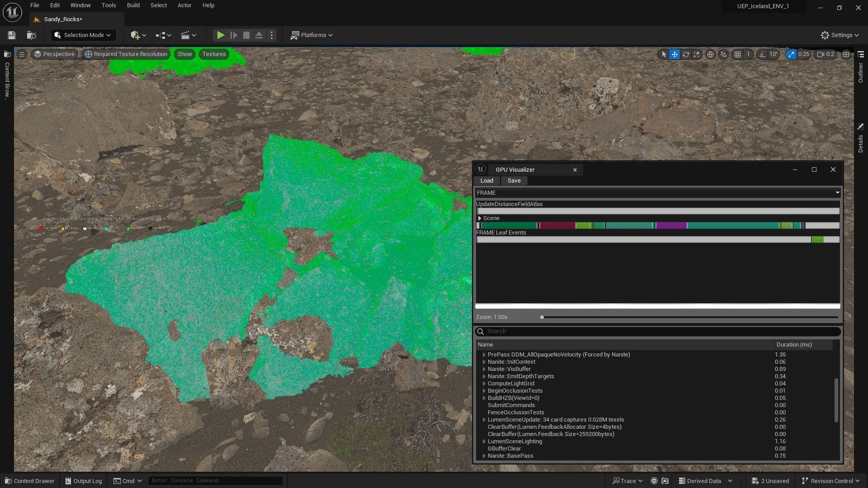Select the rotate transform tool
The image size is (868, 488).
click(686, 54)
